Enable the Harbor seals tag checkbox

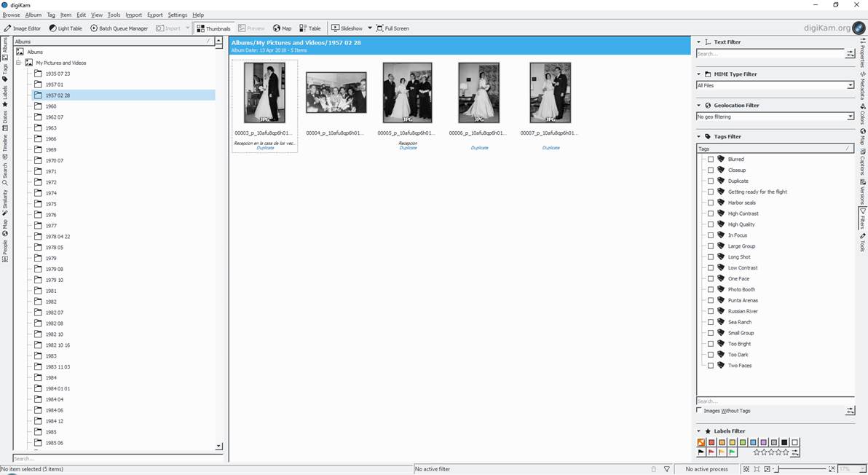pyautogui.click(x=711, y=203)
